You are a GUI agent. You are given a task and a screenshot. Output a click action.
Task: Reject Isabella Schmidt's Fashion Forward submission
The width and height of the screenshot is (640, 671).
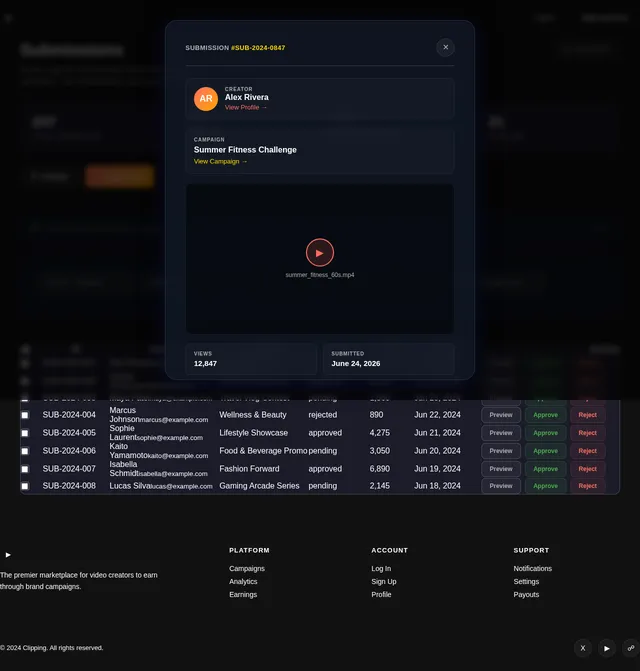[587, 469]
